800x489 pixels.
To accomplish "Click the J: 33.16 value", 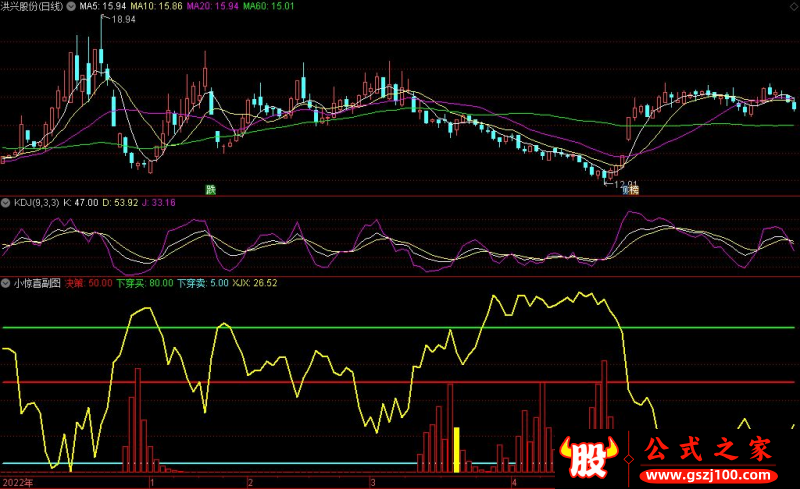I will click(159, 203).
